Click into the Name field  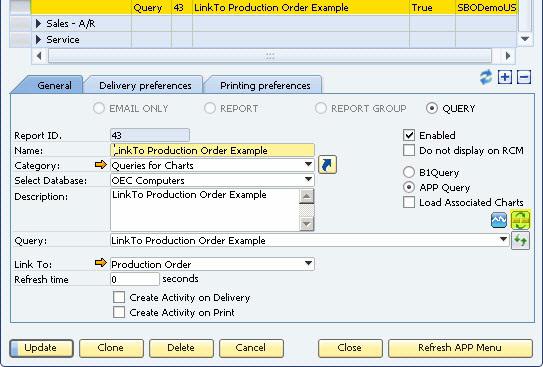(x=212, y=150)
